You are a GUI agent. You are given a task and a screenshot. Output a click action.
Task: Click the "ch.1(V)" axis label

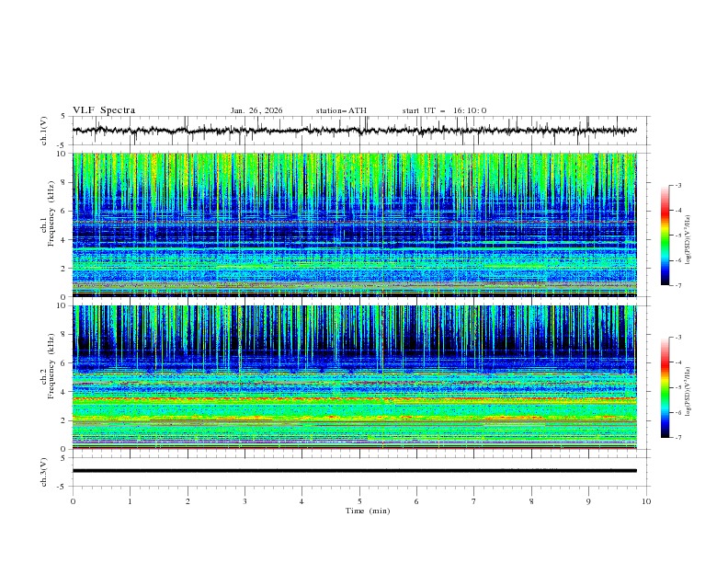[x=44, y=131]
